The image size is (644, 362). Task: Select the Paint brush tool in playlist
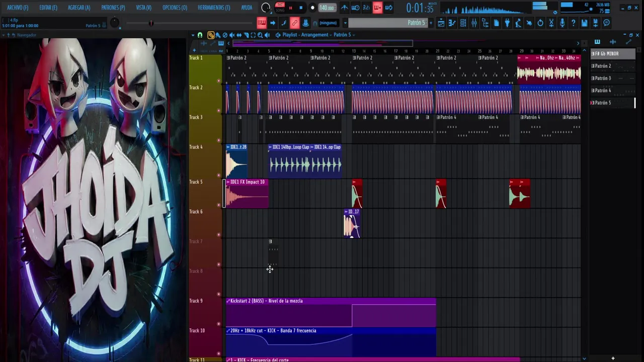click(x=218, y=35)
